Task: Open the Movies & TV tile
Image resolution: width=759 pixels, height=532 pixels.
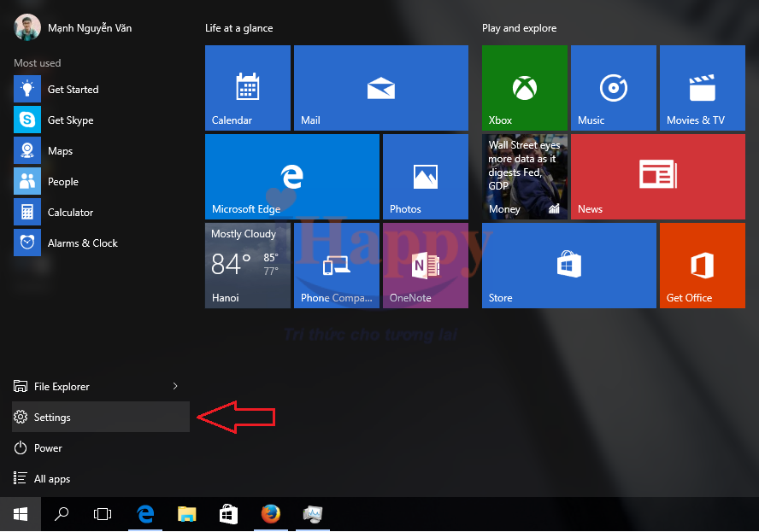Action: (703, 88)
